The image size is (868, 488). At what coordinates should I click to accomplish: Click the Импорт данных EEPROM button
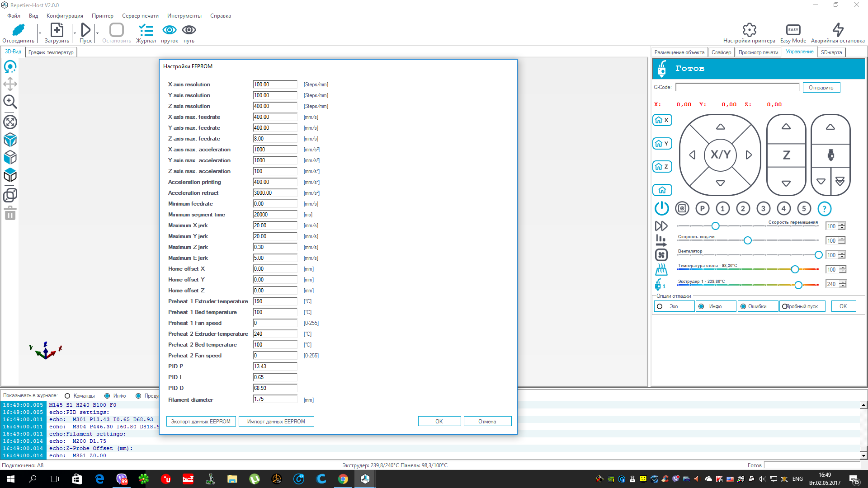(x=276, y=421)
